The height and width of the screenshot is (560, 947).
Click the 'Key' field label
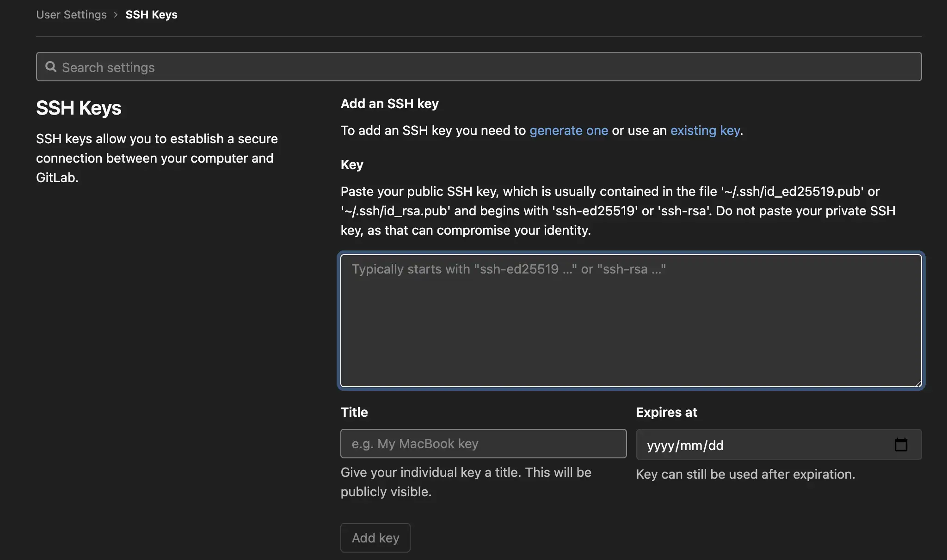tap(352, 165)
